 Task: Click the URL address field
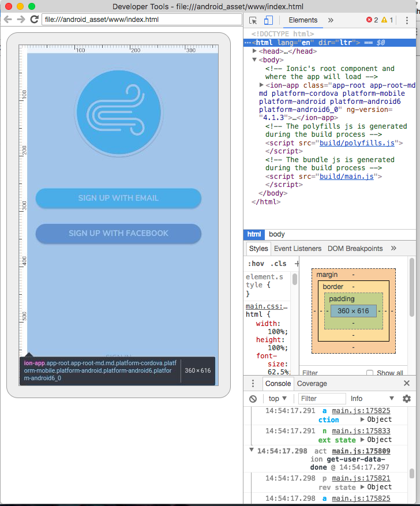tap(142, 20)
